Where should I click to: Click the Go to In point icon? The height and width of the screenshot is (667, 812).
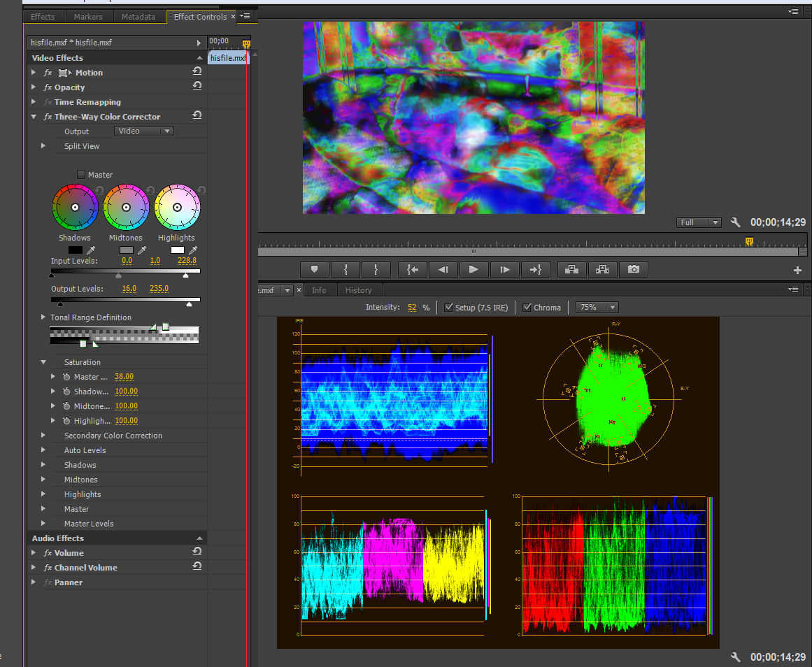point(412,269)
